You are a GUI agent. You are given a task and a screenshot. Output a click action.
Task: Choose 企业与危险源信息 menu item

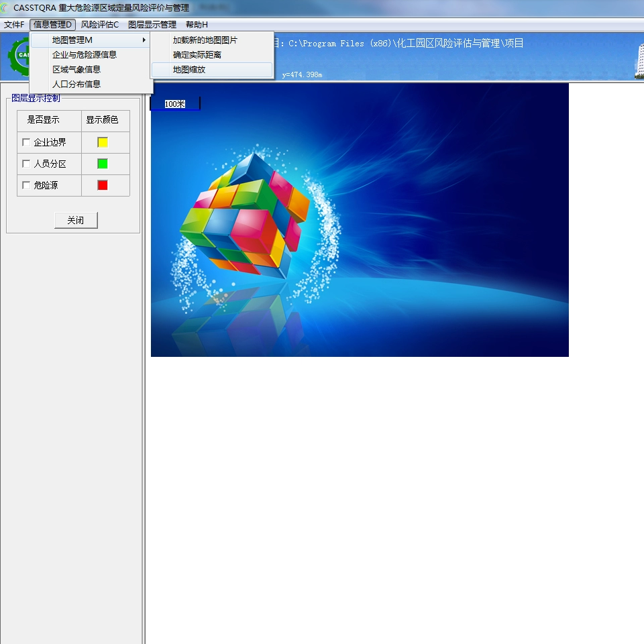(x=85, y=54)
